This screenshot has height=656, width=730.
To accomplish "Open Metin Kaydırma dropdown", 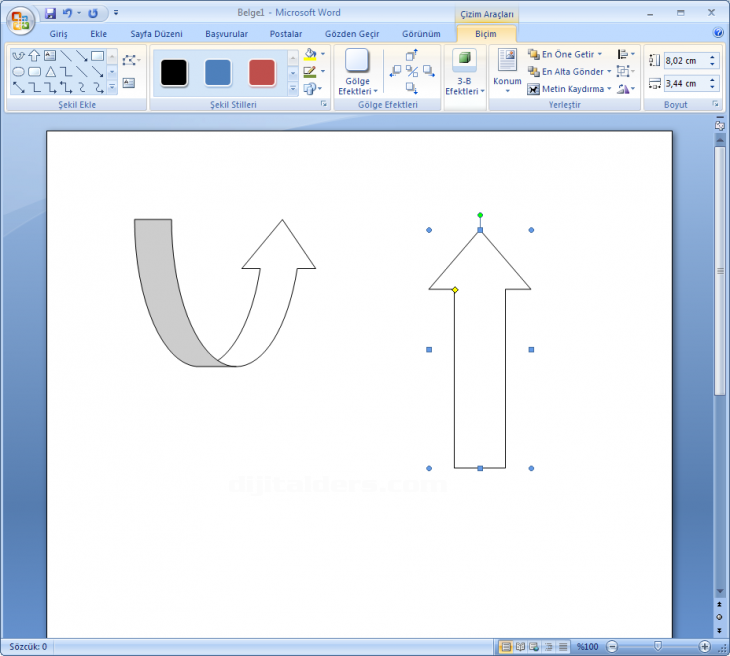I will (569, 89).
